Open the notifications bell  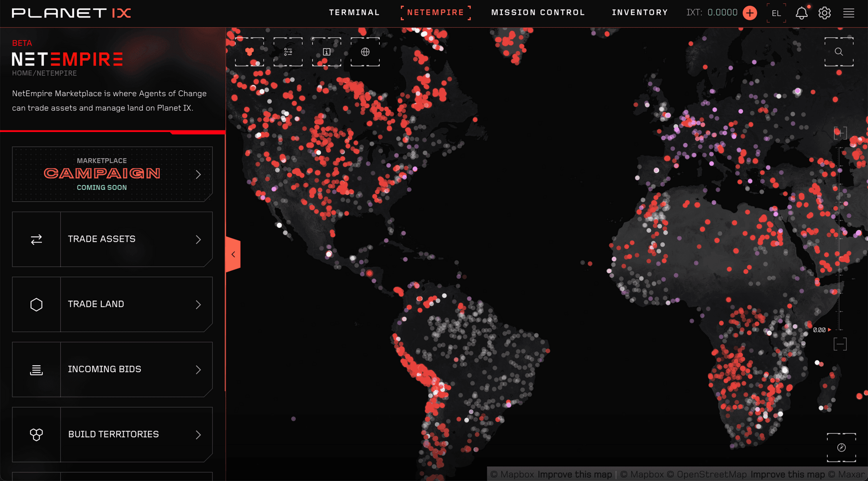(802, 13)
